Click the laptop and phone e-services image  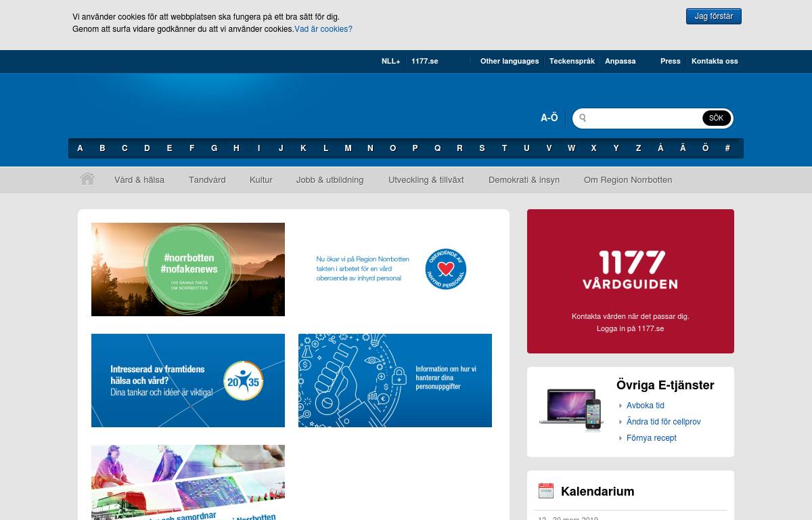[570, 408]
